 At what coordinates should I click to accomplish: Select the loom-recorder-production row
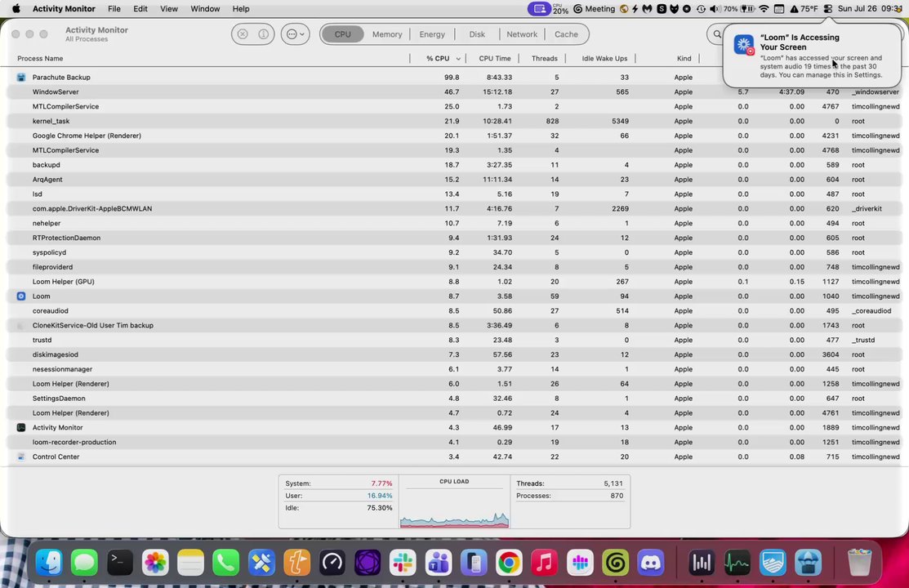[x=454, y=442]
